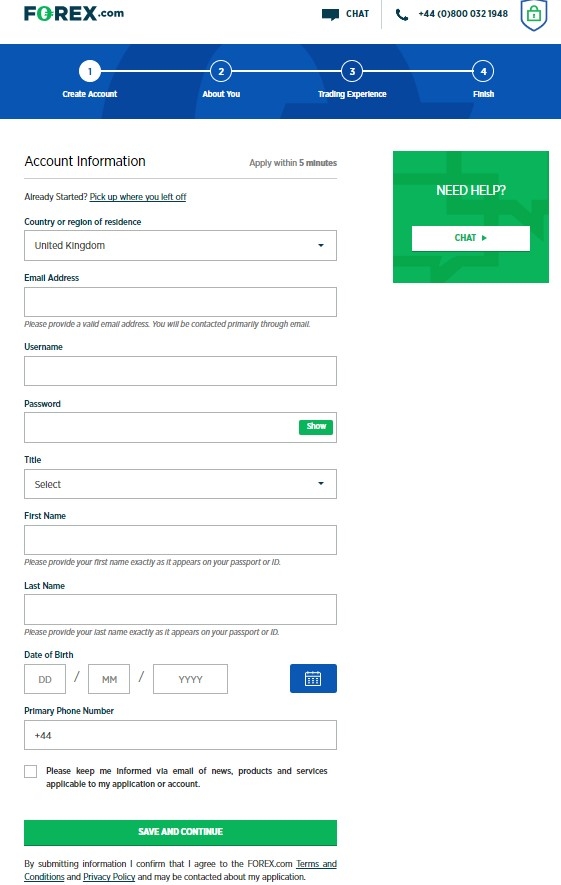Expand the Title select dropdown
This screenshot has width=561, height=885.
(181, 484)
